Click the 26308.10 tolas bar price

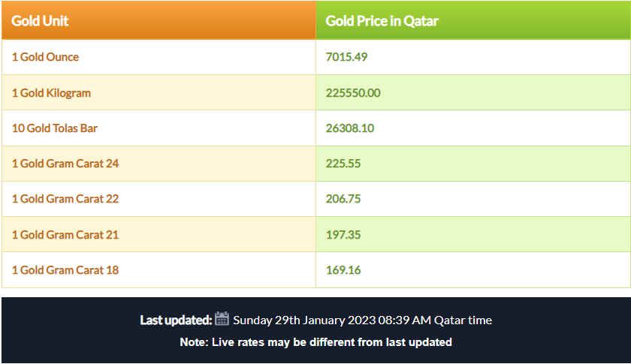tap(350, 128)
